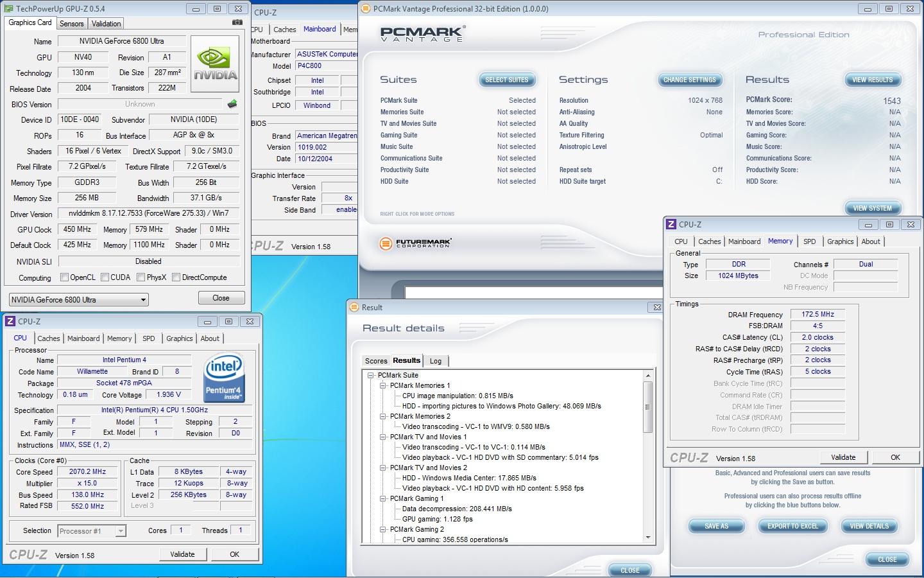924x578 pixels.
Task: Click the PCMark Vantage title bar icon
Action: coord(366,9)
